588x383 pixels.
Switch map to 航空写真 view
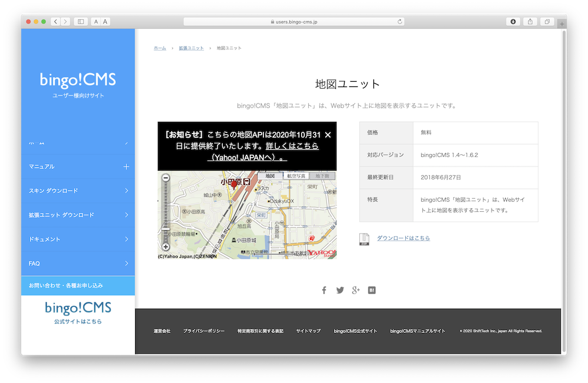tap(296, 176)
